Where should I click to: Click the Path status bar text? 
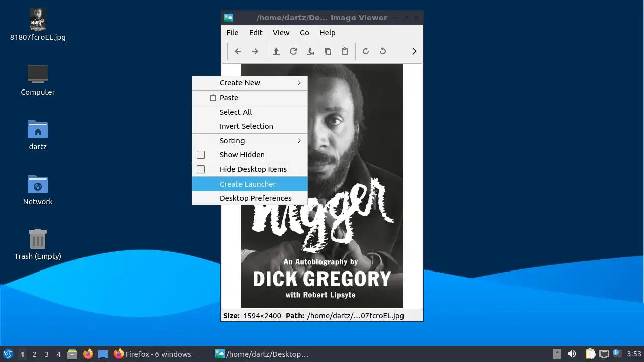pyautogui.click(x=345, y=316)
